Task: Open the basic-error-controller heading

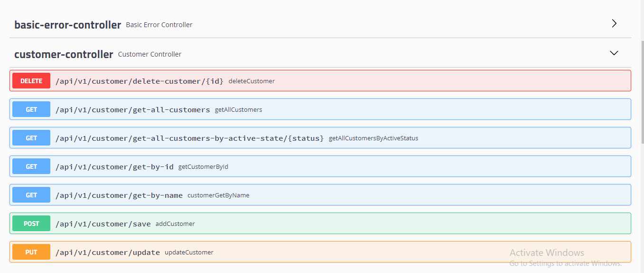Action: click(67, 25)
